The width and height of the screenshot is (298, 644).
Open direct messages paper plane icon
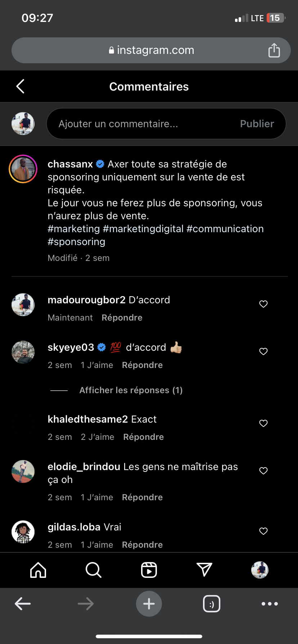[204, 570]
